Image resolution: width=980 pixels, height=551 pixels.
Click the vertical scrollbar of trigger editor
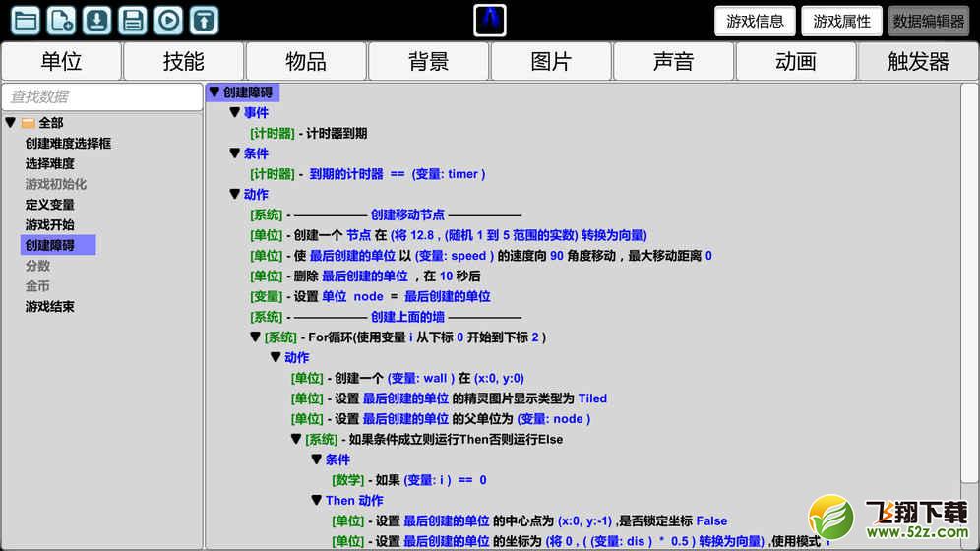pyautogui.click(x=969, y=283)
